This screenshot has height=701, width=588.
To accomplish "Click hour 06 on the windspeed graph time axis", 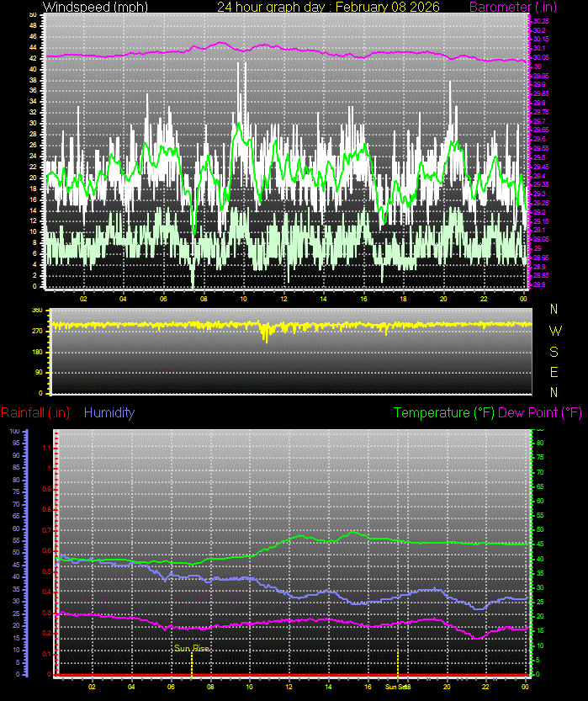I will [163, 299].
